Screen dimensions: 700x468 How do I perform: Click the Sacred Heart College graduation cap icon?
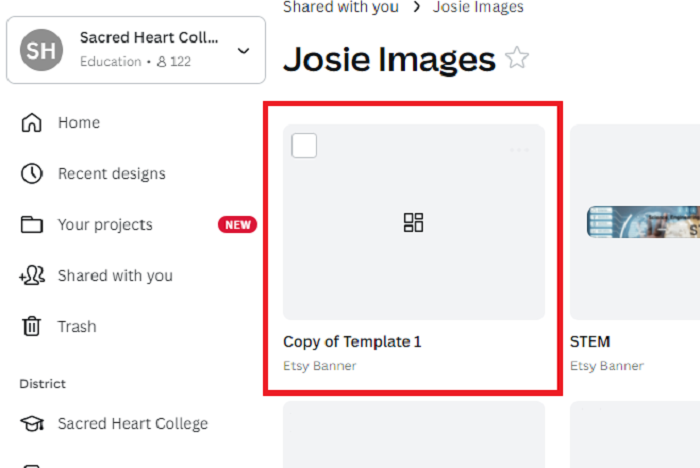point(32,424)
